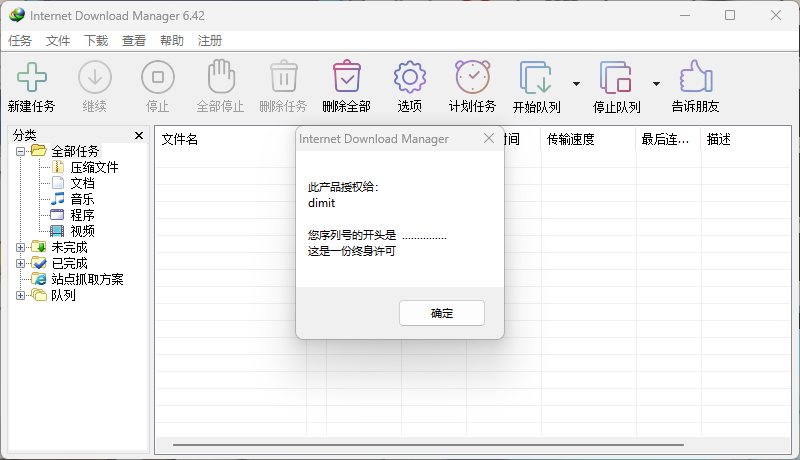The width and height of the screenshot is (800, 460).
Task: Click the 停止队列 toolbar icon
Action: [x=616, y=78]
